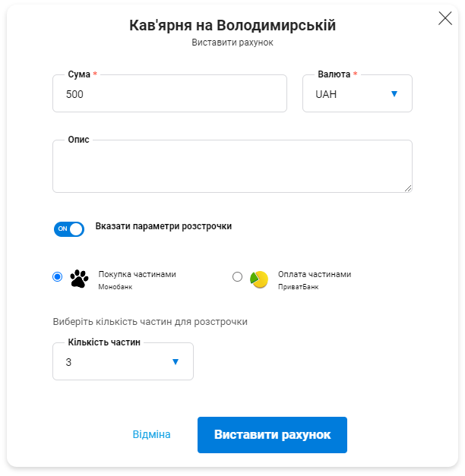Screen dimensions: 465x476
Task: Select the PrivatBank radio button
Action: [237, 276]
